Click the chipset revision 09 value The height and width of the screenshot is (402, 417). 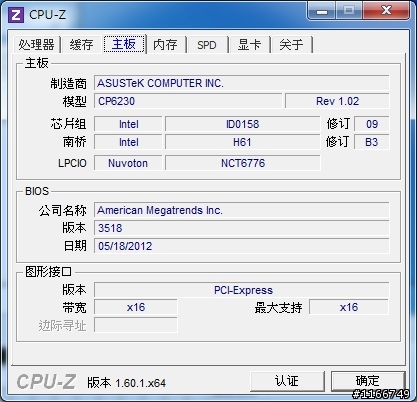coord(372,124)
